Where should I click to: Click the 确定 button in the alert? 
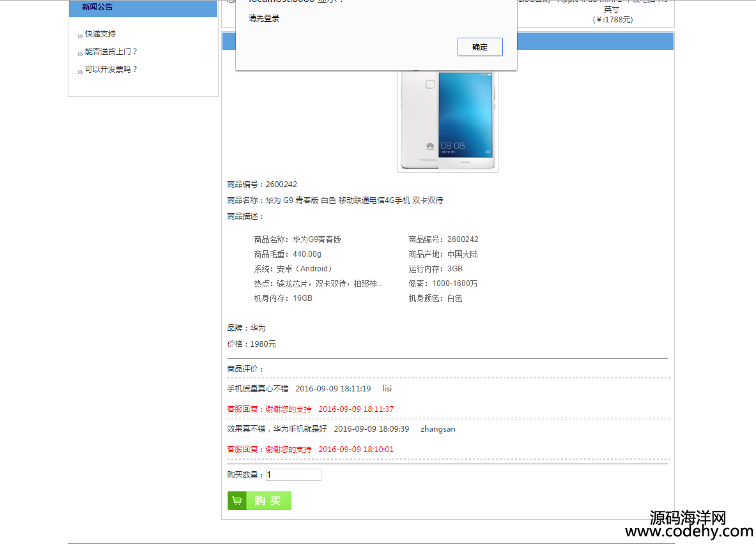(480, 47)
